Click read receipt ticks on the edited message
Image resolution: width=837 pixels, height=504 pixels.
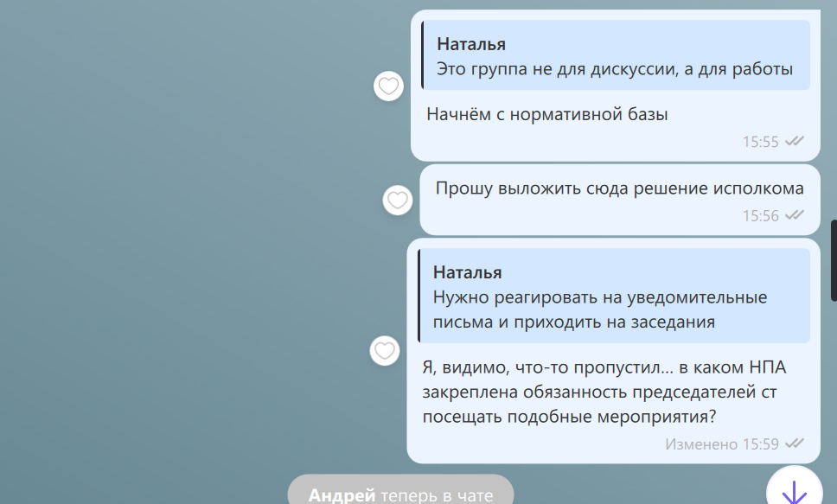coord(794,443)
